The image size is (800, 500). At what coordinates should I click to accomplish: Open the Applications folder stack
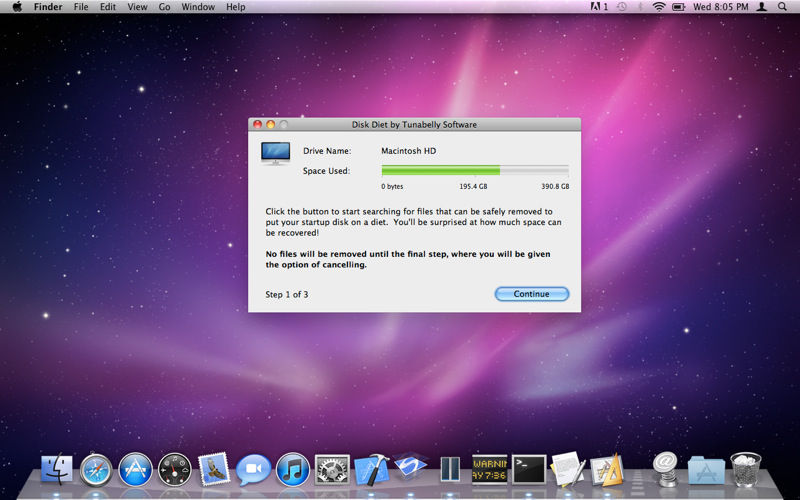[706, 470]
